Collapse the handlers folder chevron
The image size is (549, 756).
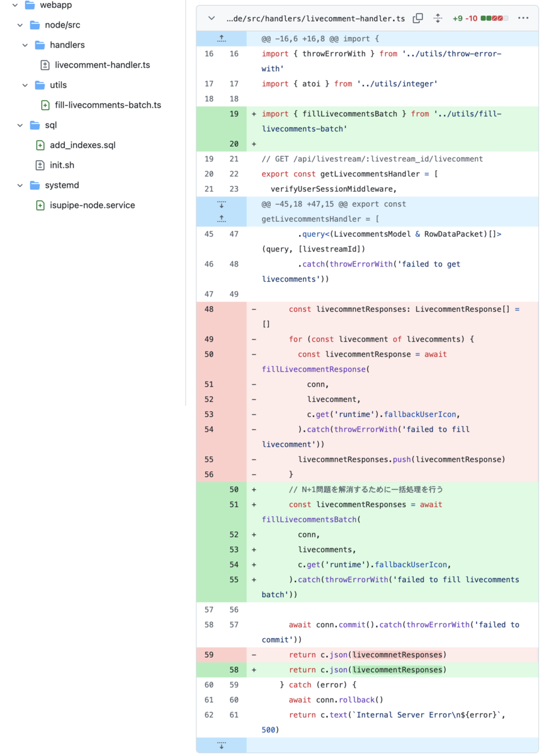coord(25,45)
